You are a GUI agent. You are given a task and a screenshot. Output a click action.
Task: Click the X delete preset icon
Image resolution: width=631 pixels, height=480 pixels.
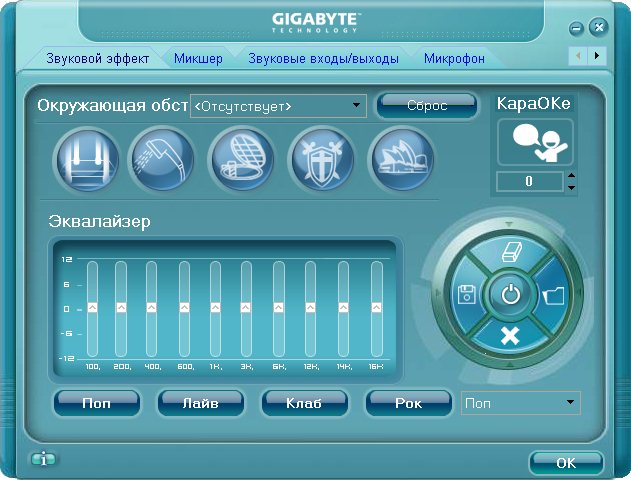[510, 336]
